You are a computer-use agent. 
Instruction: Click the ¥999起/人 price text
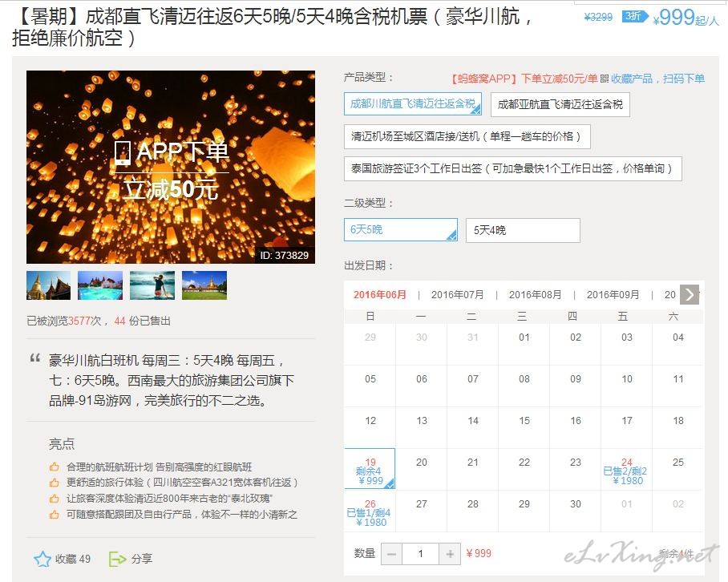coord(686,18)
